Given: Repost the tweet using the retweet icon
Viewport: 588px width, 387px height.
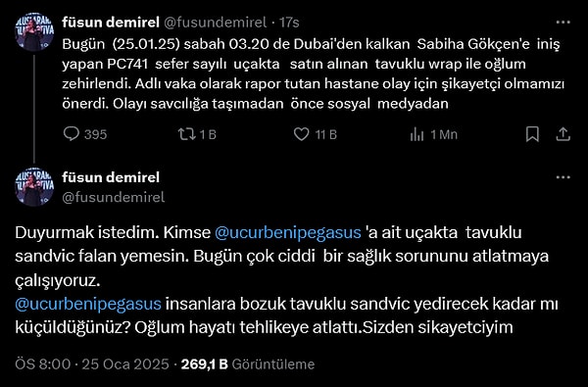Looking at the screenshot, I should coord(187,134).
